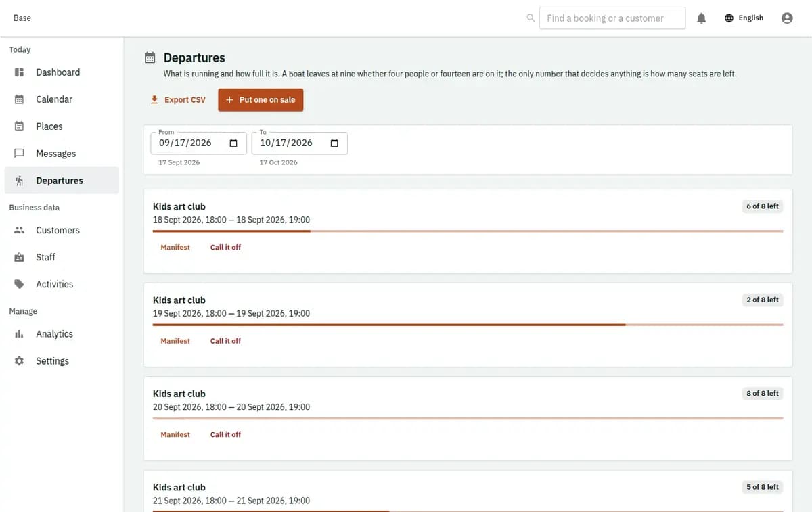Click the To date field 10/17/2026
Viewport: 812px width, 512px height.
point(300,143)
